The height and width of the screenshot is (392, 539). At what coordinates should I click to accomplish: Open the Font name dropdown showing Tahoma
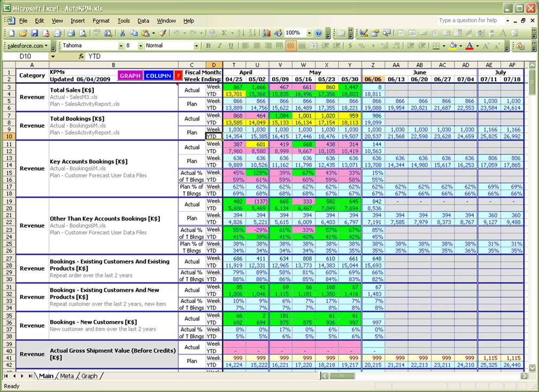pos(121,45)
